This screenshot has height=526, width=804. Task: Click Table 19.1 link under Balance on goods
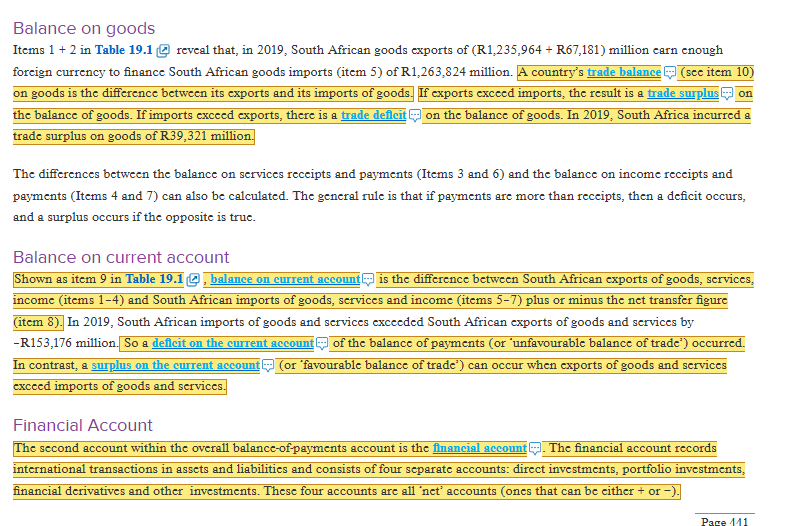(x=124, y=50)
